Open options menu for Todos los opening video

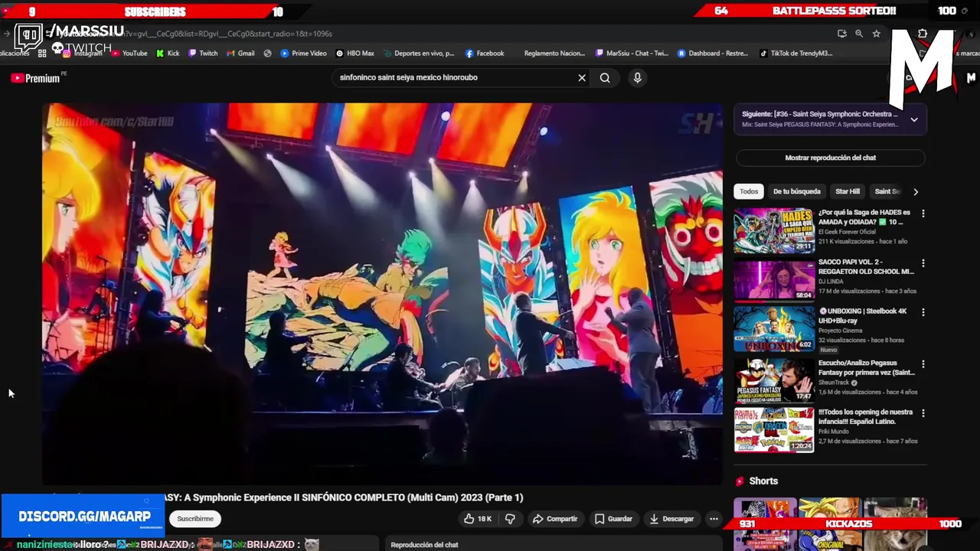pyautogui.click(x=923, y=412)
